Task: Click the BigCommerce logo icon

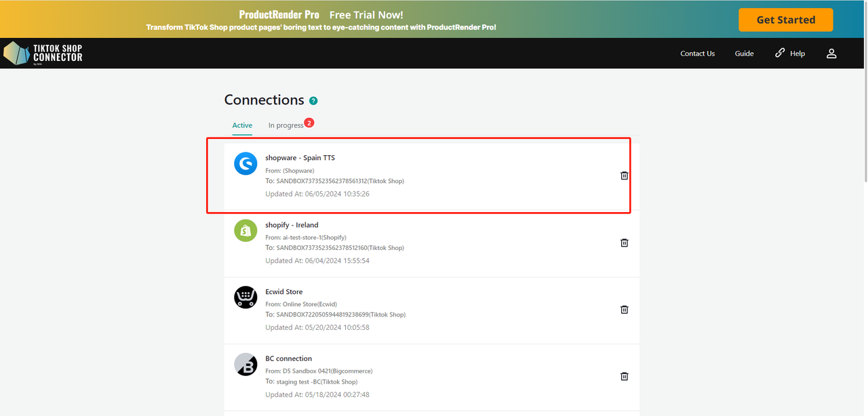Action: (245, 365)
